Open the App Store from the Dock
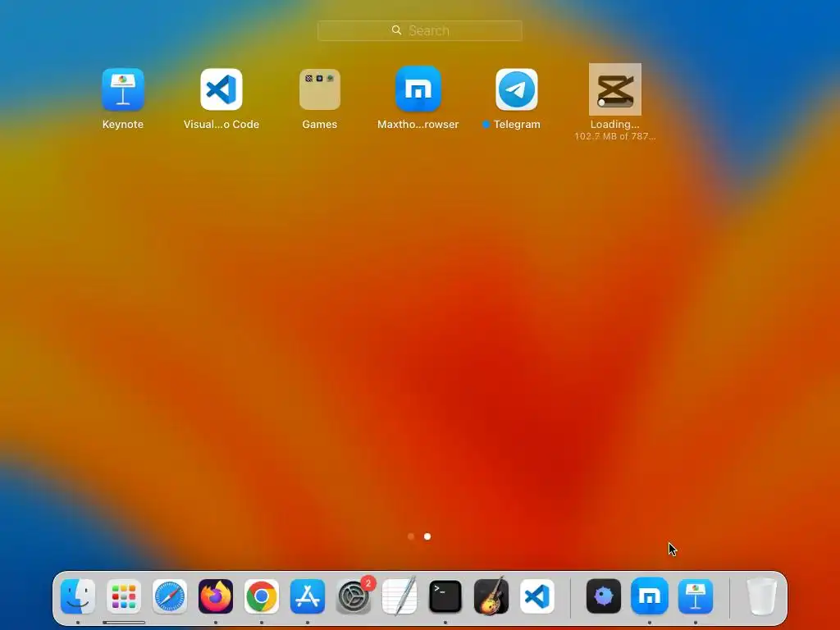 pos(308,596)
